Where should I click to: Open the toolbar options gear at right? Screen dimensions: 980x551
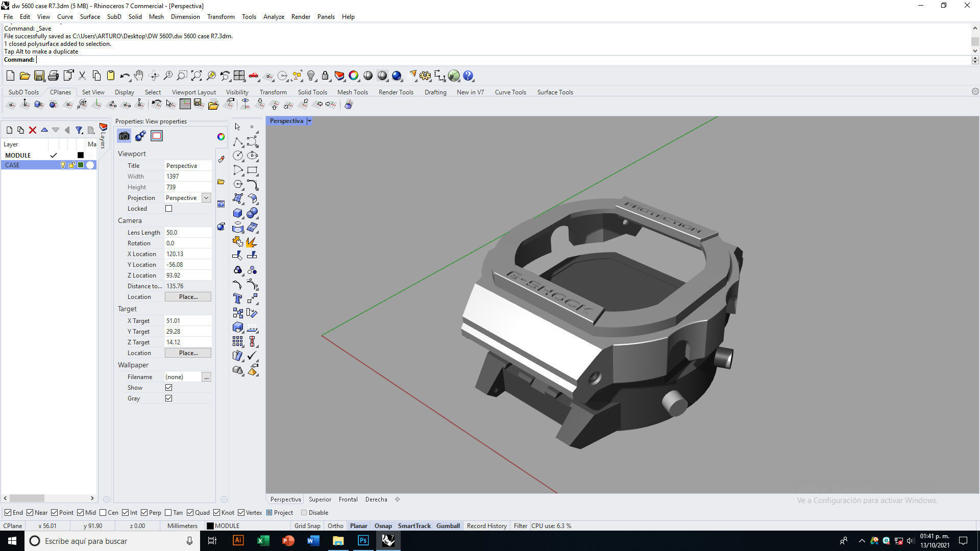(x=975, y=92)
